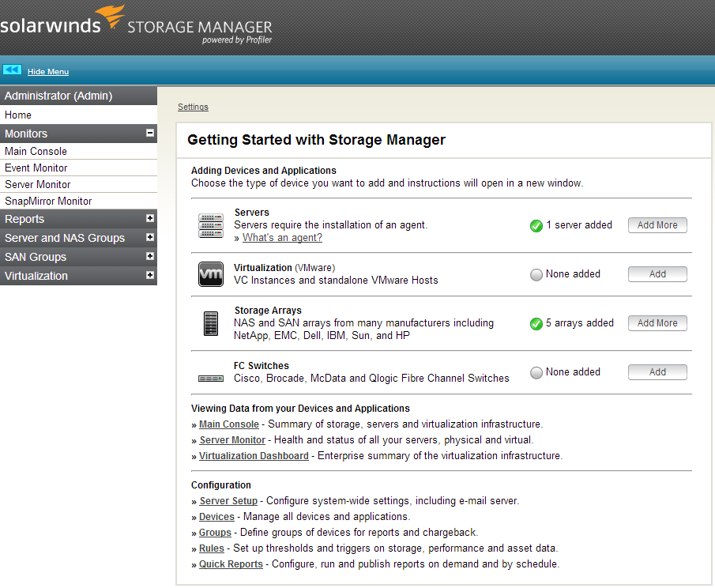
Task: Click the Storage Arrays tower icon
Action: pyautogui.click(x=211, y=323)
